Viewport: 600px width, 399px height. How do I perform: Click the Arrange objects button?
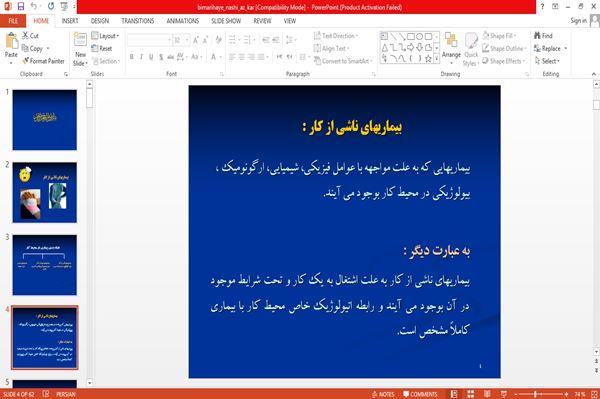(x=451, y=48)
